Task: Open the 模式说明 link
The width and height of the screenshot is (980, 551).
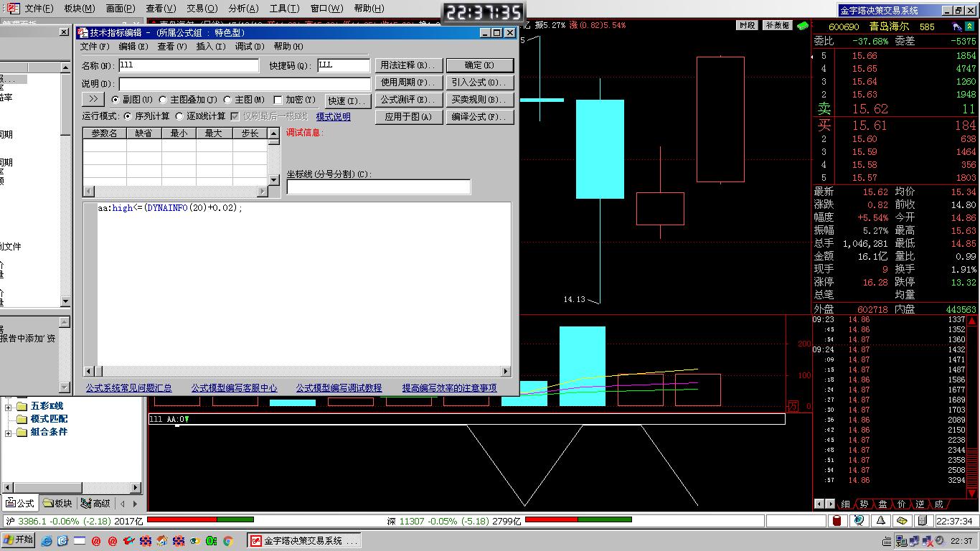Action: click(334, 117)
